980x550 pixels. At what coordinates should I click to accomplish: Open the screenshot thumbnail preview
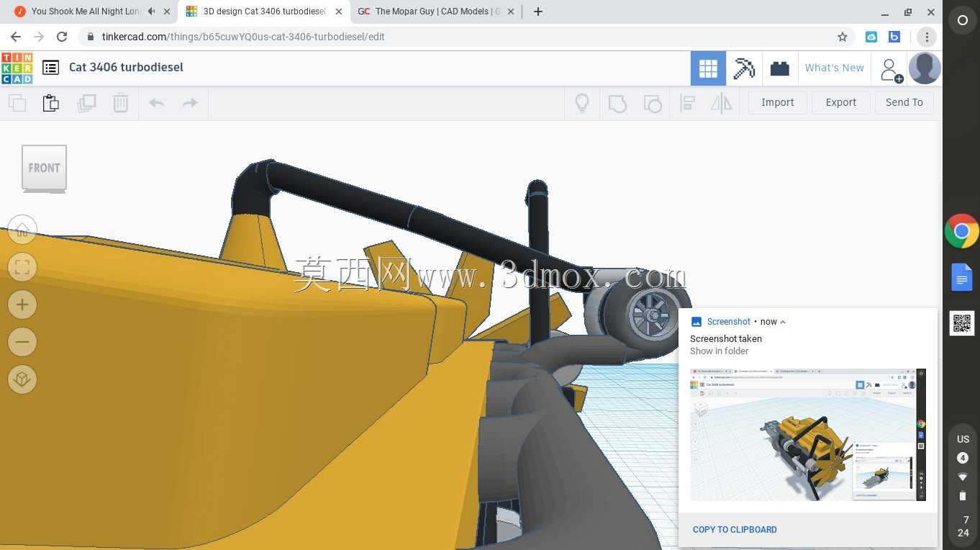tap(808, 435)
